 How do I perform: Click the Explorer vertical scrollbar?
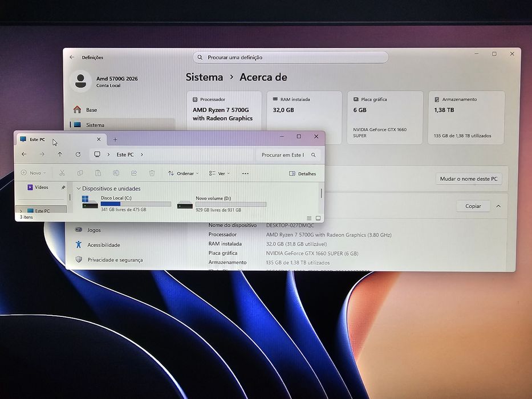point(321,193)
